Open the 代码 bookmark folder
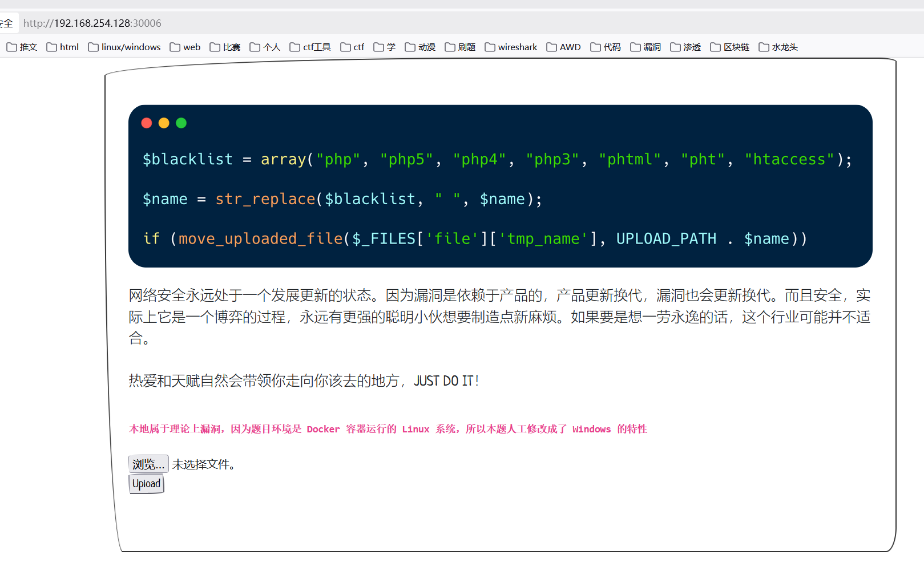924x579 pixels. (x=606, y=47)
